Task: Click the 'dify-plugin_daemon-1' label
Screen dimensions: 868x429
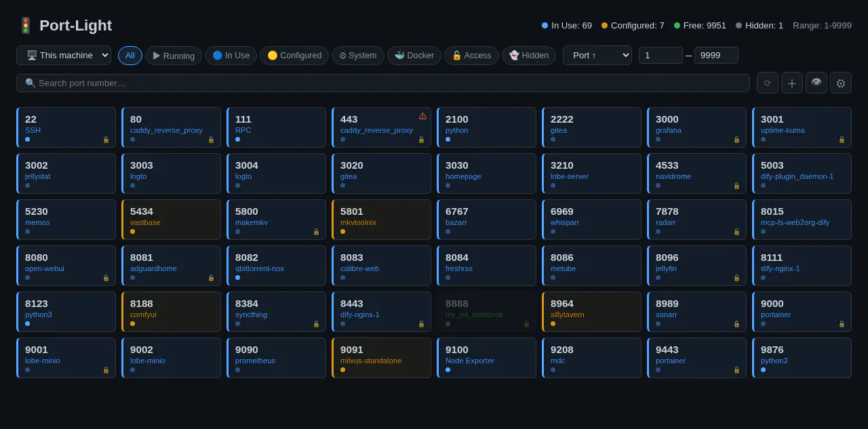Action: tap(797, 176)
